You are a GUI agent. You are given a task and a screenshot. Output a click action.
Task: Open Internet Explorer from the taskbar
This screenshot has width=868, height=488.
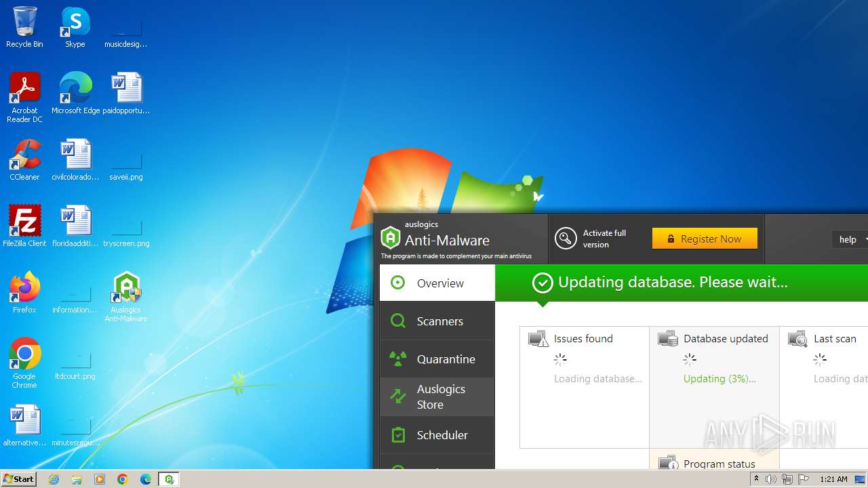click(x=54, y=479)
